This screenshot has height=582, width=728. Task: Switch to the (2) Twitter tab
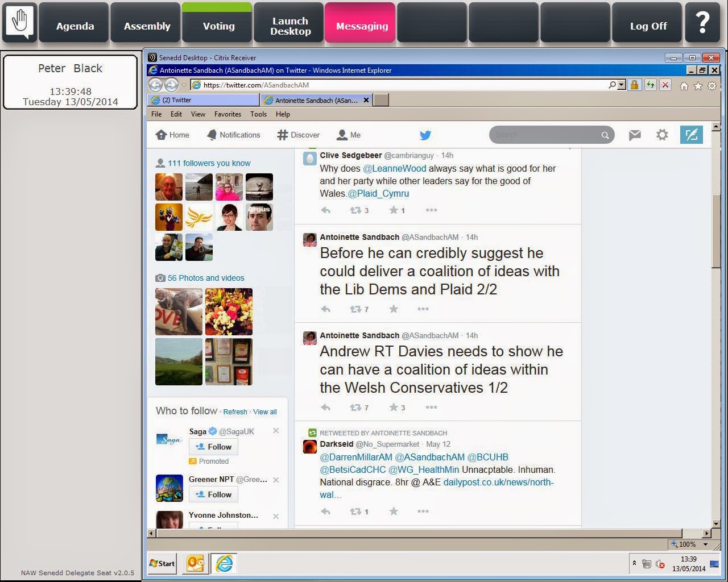(204, 100)
